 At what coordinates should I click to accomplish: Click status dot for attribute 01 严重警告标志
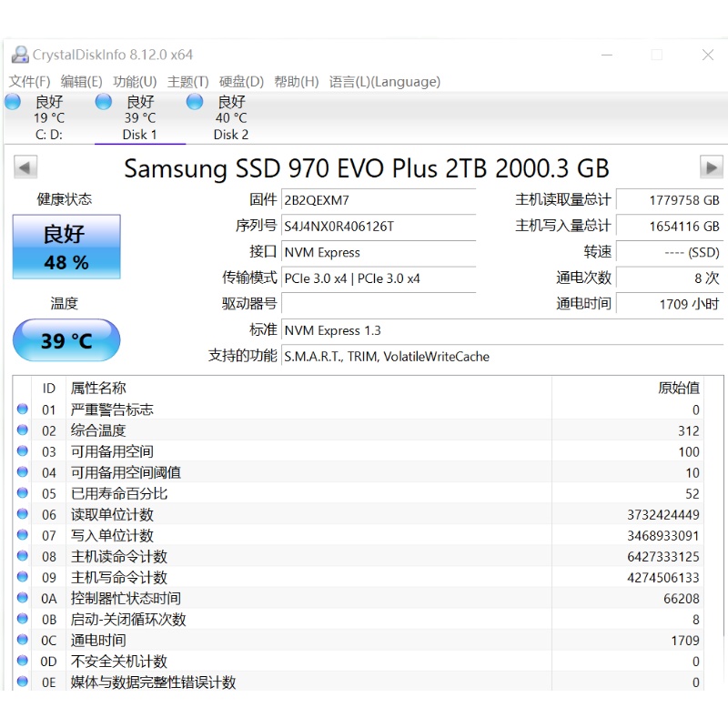tap(22, 409)
